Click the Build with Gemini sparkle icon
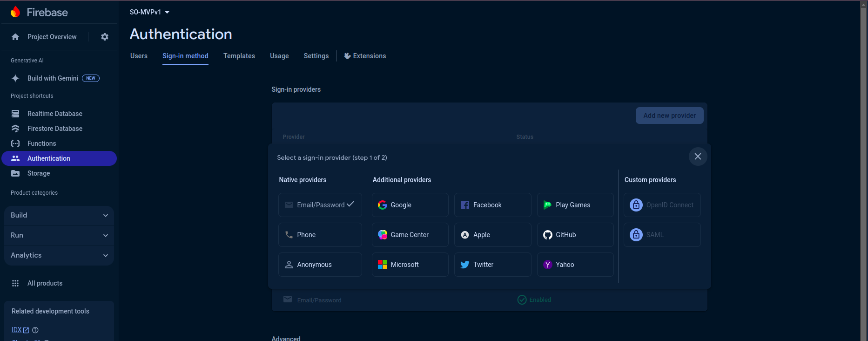Viewport: 868px width, 341px height. (x=15, y=78)
